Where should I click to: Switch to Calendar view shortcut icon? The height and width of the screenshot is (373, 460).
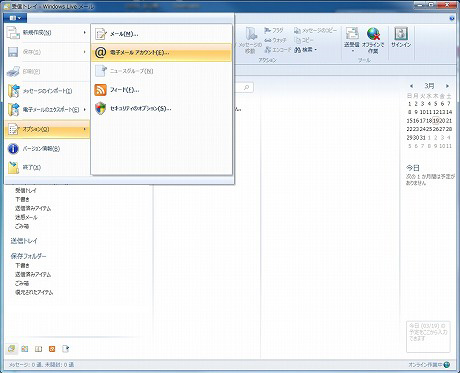[25, 349]
